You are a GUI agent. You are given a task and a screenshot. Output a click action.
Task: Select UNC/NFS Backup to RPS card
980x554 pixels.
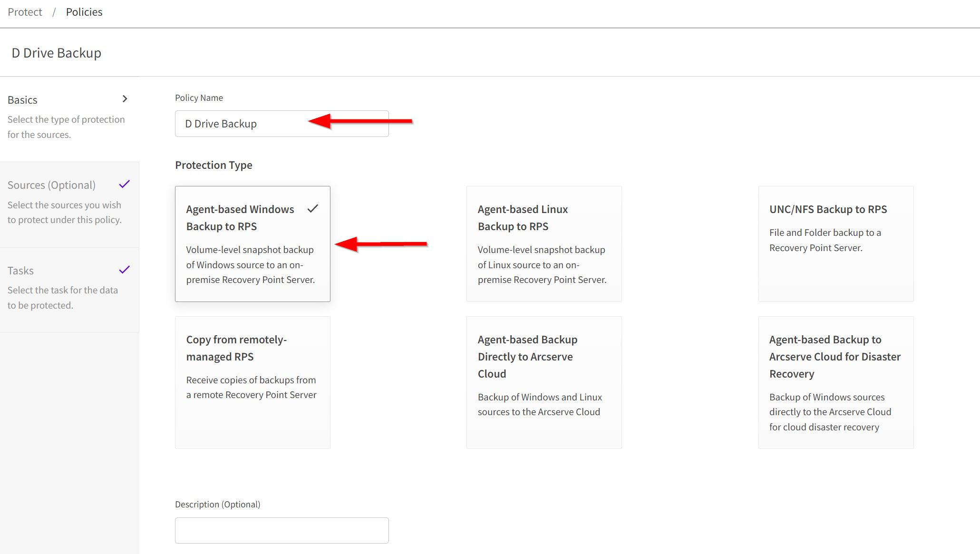point(835,244)
